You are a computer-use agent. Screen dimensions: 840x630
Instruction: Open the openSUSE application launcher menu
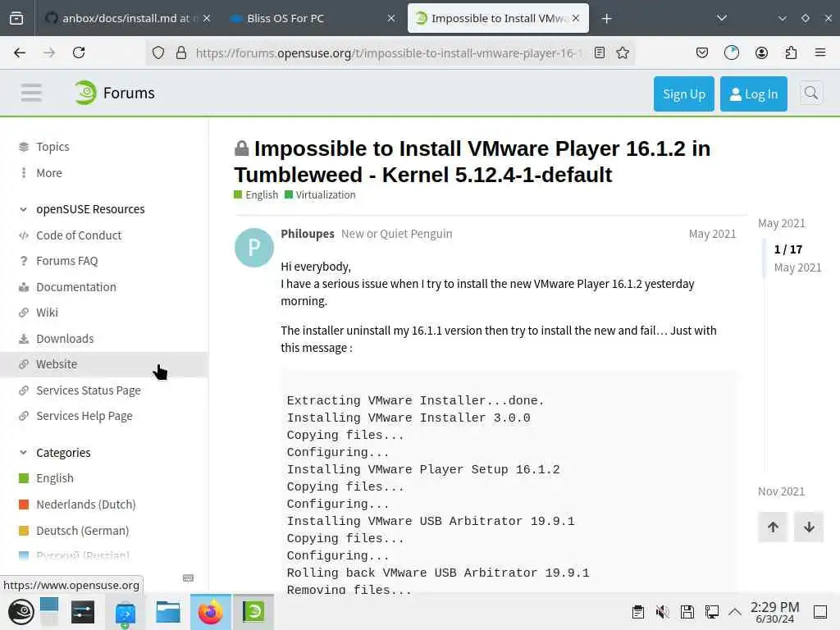point(21,612)
